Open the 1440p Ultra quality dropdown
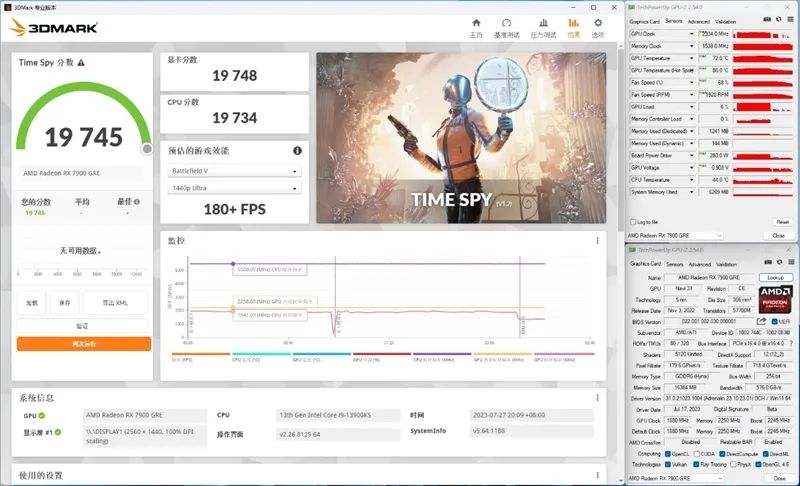Viewport: 800px width, 486px height. pos(234,188)
